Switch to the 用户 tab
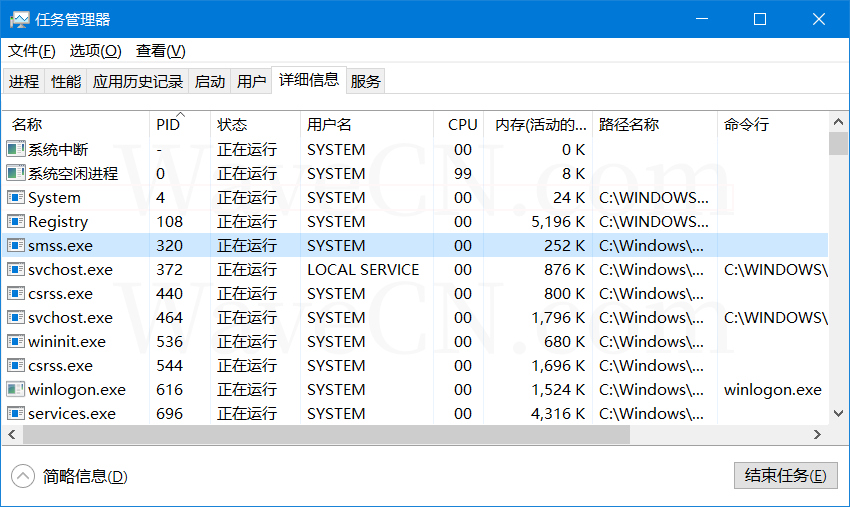 [x=252, y=81]
